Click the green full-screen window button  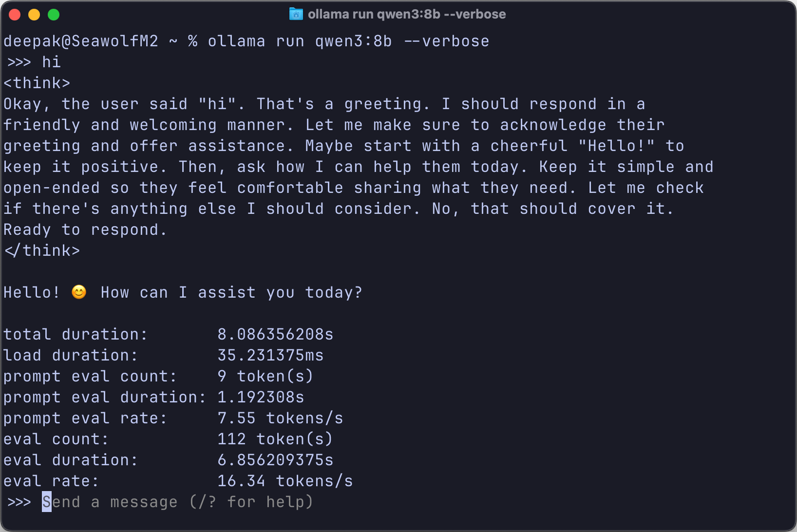coord(53,15)
